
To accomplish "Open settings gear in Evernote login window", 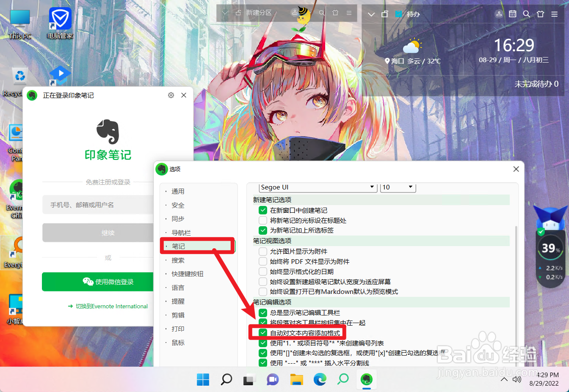I will [171, 95].
